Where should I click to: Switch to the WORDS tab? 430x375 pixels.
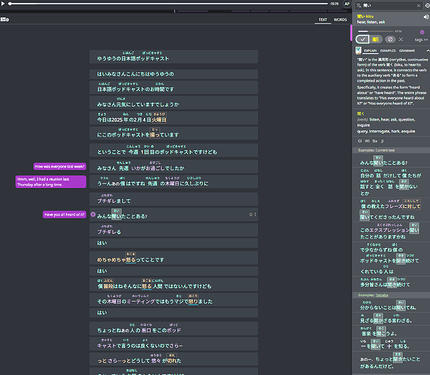click(340, 20)
